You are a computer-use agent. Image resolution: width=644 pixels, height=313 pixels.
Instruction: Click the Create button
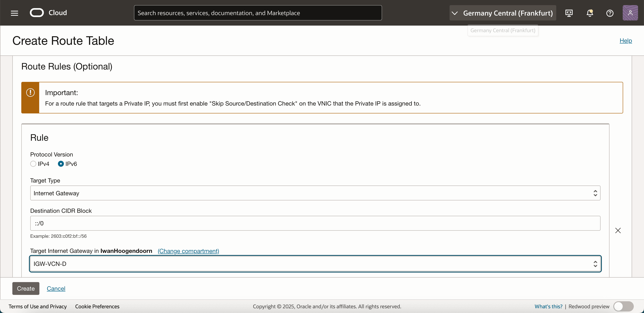[26, 288]
